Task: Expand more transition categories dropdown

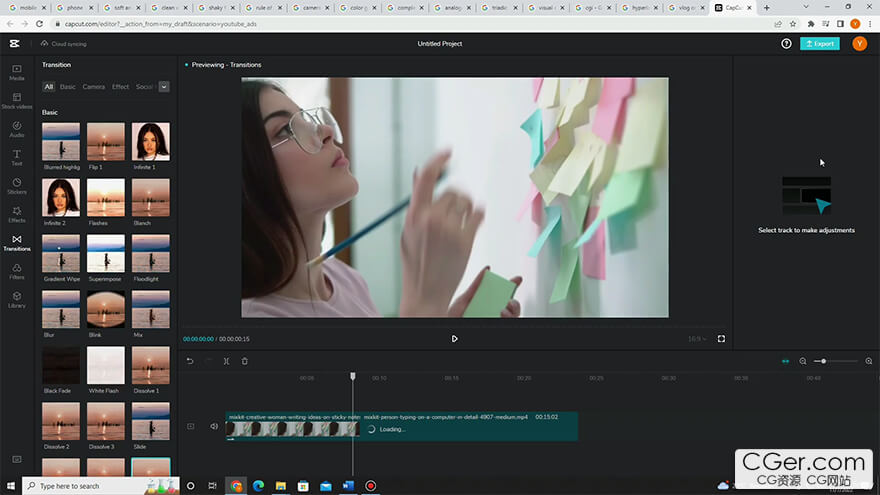Action: click(x=164, y=87)
